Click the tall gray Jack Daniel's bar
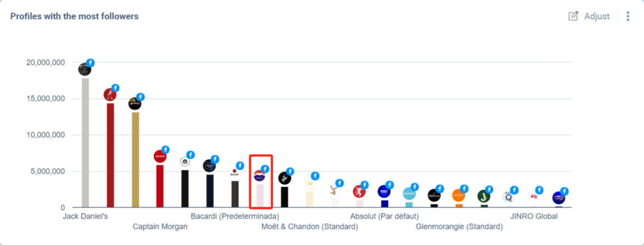The height and width of the screenshot is (245, 644). tap(85, 142)
